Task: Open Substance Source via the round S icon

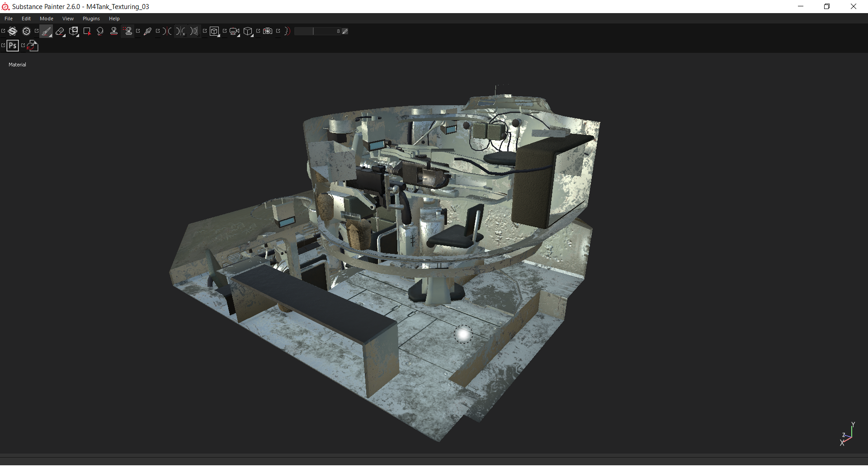Action: coord(26,31)
